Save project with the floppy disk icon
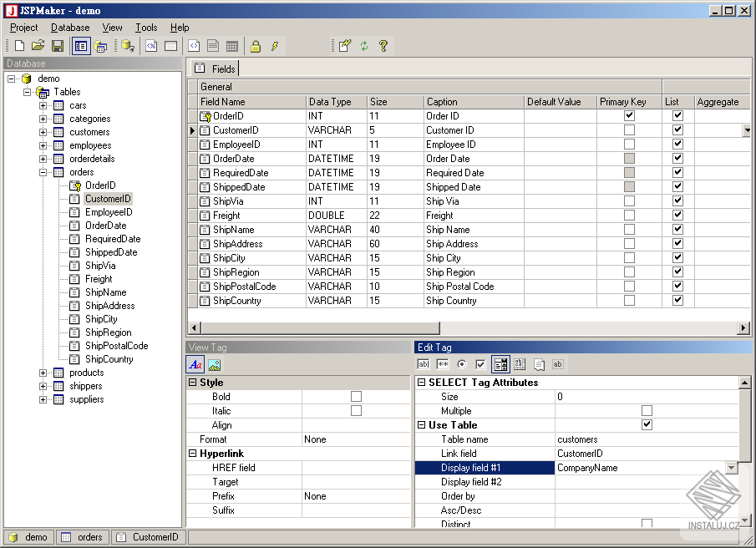 click(58, 46)
